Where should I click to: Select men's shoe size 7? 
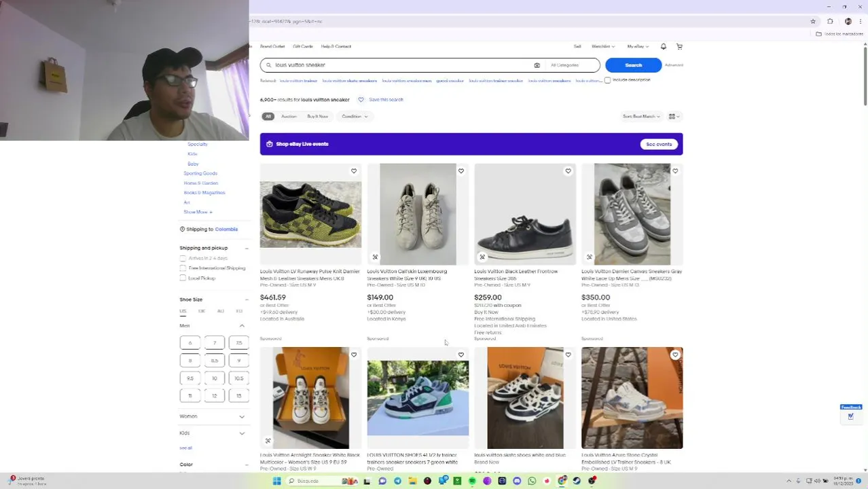(214, 343)
